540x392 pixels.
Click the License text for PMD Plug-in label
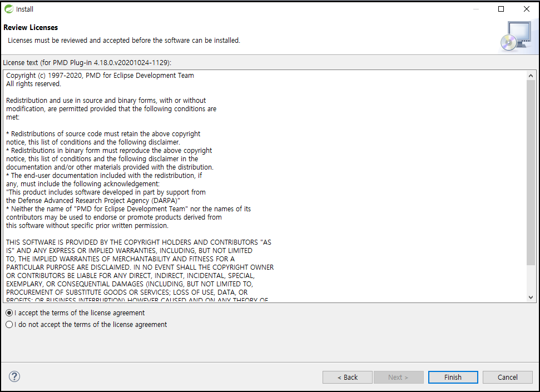(87, 63)
